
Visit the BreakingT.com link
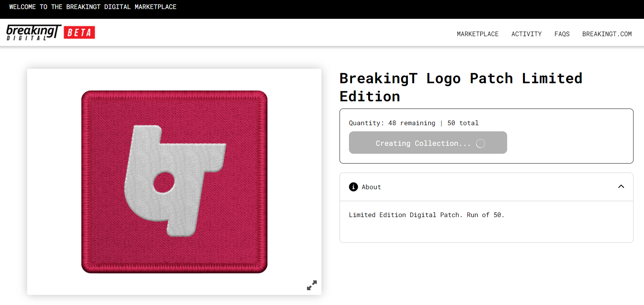607,34
